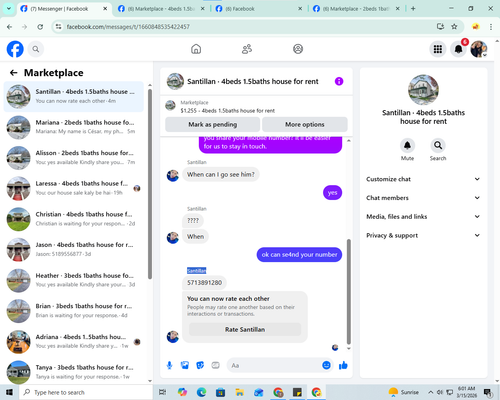
Task: Open the Facebook search magnifier
Action: coord(36,49)
